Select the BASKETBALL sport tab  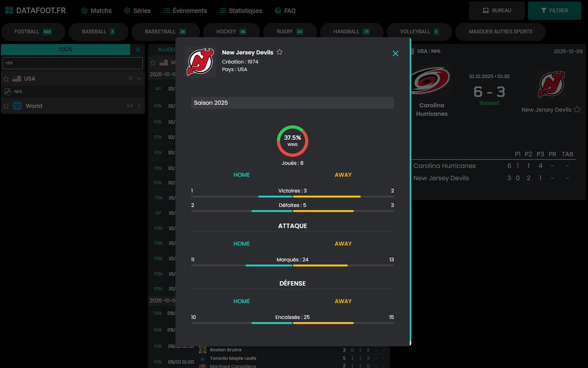[x=165, y=31]
